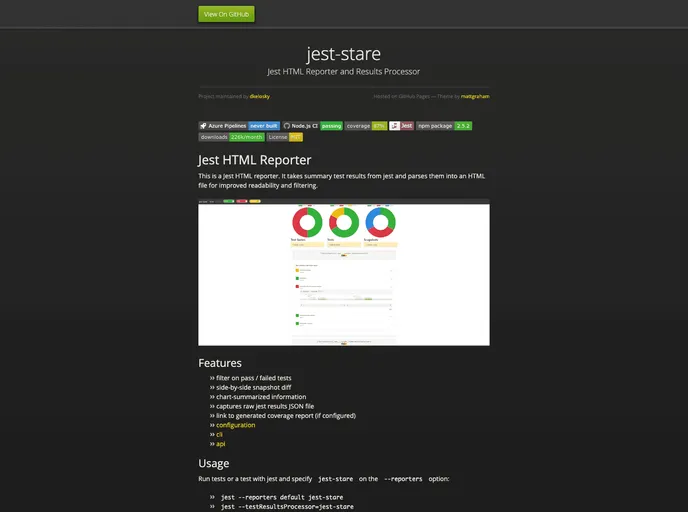Click the '--reporters' inline code text
Viewport: 688px width, 512px height.
click(x=403, y=479)
